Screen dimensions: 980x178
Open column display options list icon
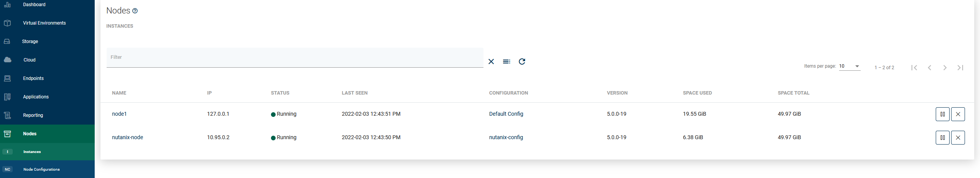[x=507, y=62]
